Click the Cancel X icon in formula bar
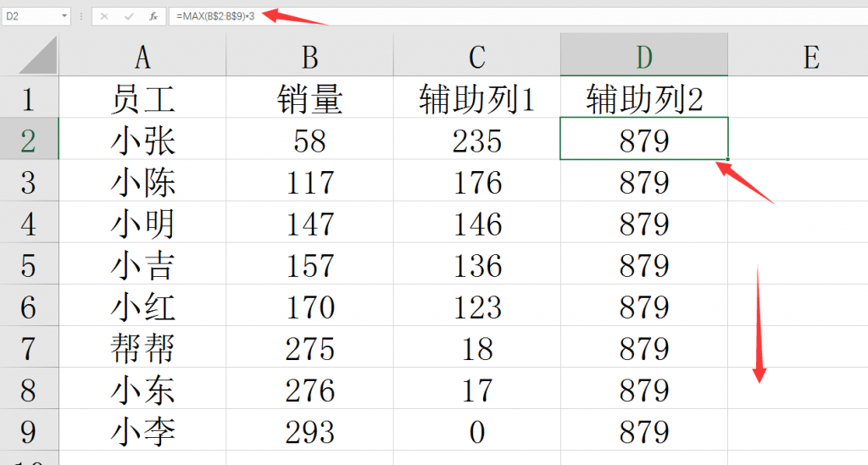 (x=104, y=16)
